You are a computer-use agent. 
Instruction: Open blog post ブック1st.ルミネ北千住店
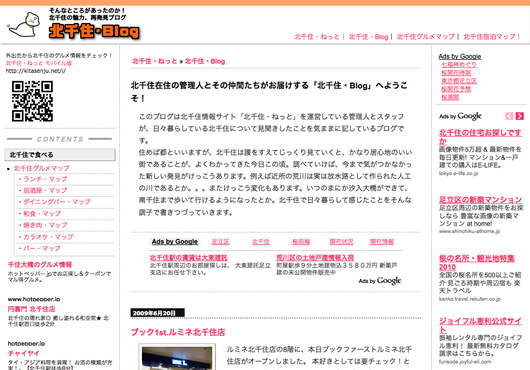coord(178,332)
